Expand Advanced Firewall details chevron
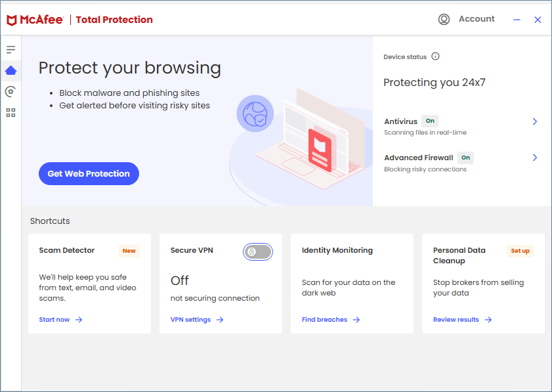The width and height of the screenshot is (552, 392). click(x=535, y=158)
